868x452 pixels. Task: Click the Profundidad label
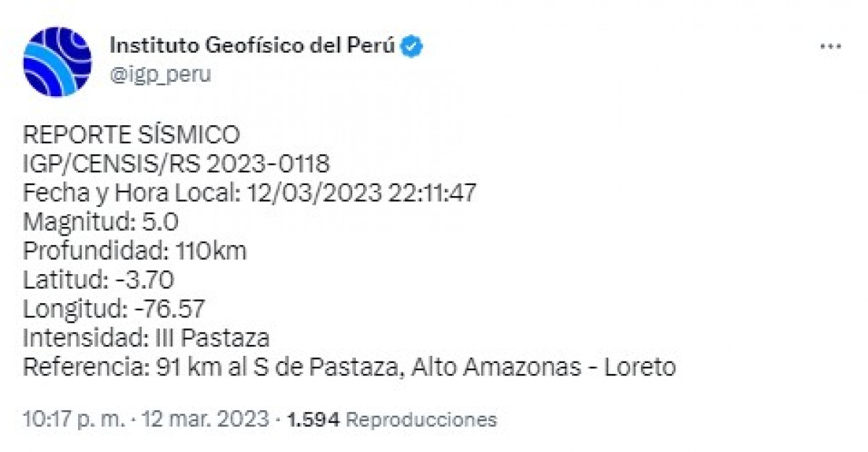(96, 251)
